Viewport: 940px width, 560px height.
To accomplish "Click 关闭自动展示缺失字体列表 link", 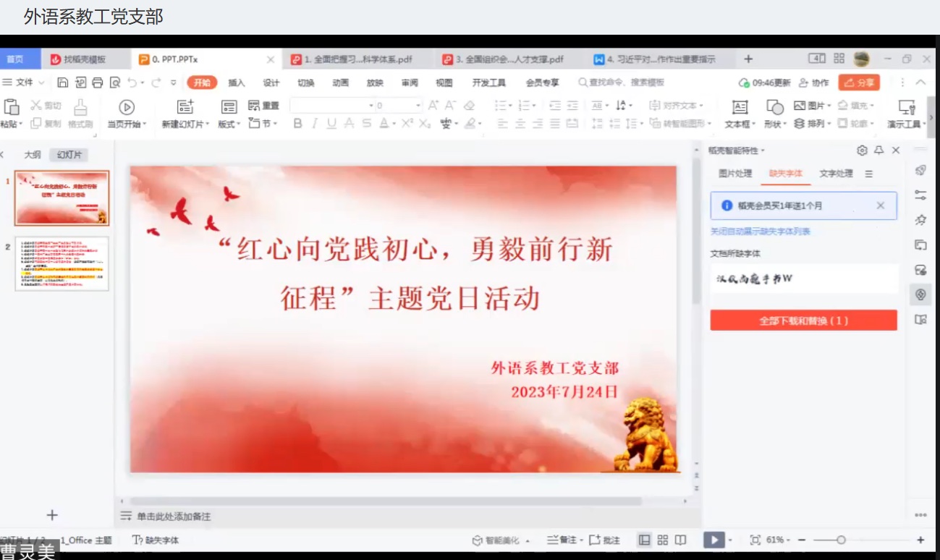I will pos(761,232).
